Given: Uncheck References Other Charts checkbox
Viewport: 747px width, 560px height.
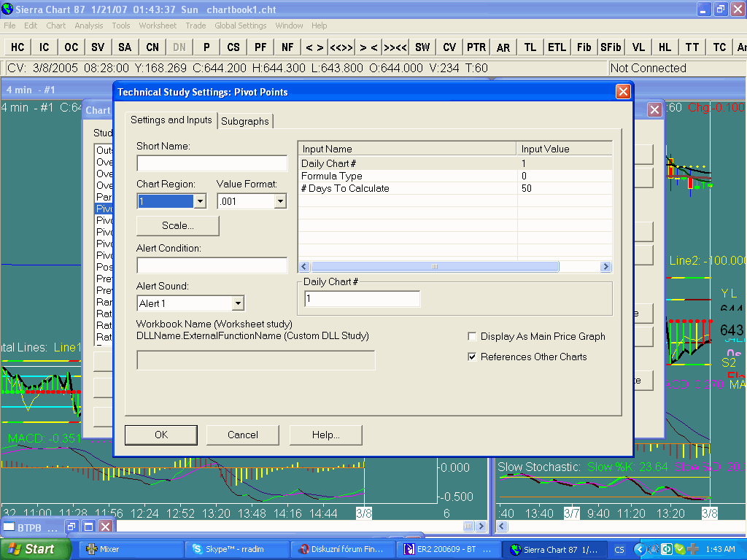Looking at the screenshot, I should 472,357.
